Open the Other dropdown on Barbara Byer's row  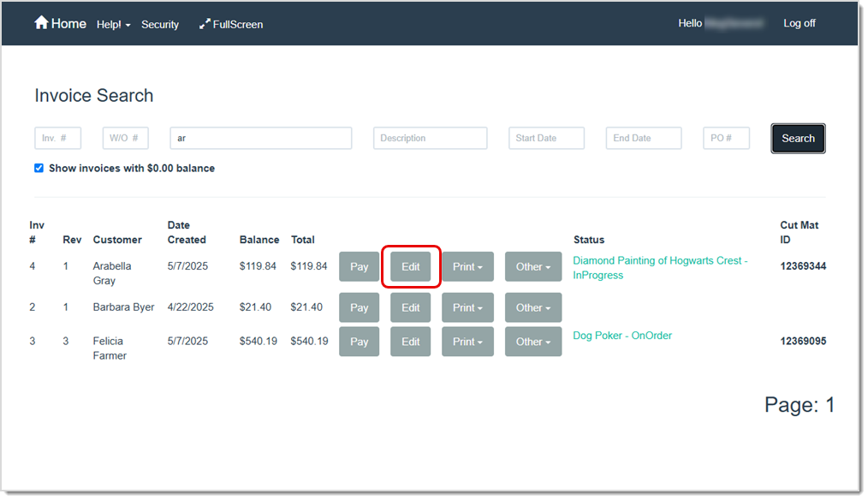coord(532,307)
